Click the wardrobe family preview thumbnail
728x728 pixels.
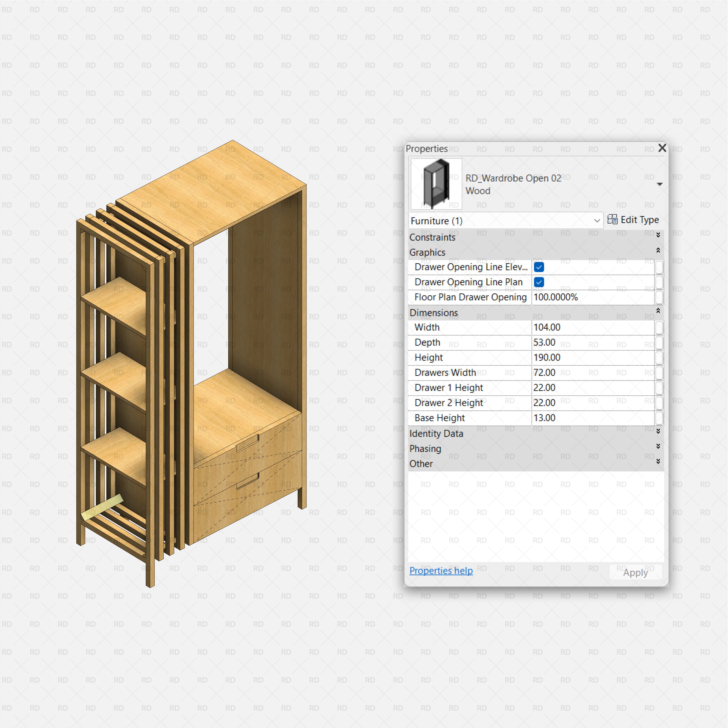[436, 184]
